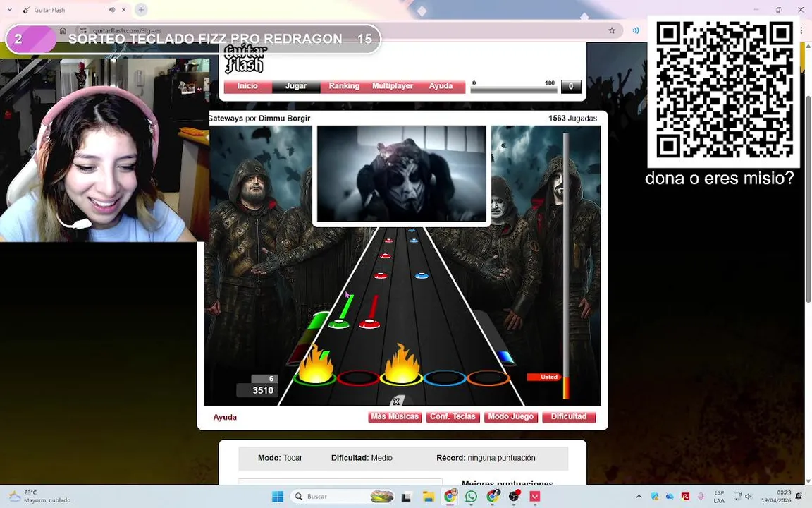The width and height of the screenshot is (812, 508).
Task: Click the media casting icon beside the bookmark star
Action: 635,30
